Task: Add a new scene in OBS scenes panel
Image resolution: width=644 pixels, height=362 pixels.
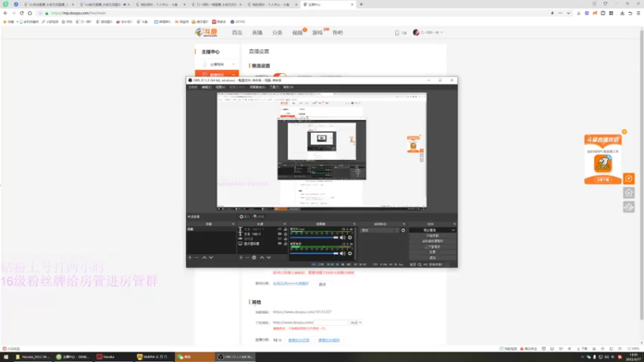Action: (190, 257)
